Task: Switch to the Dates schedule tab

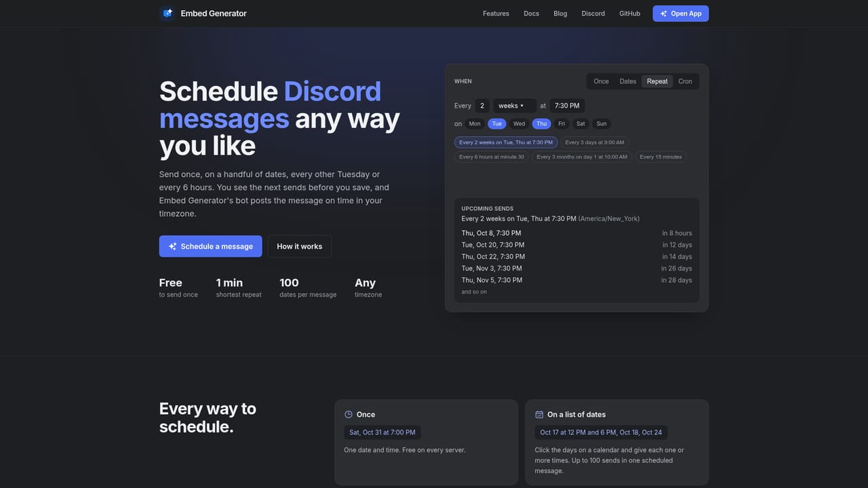Action: [x=628, y=81]
